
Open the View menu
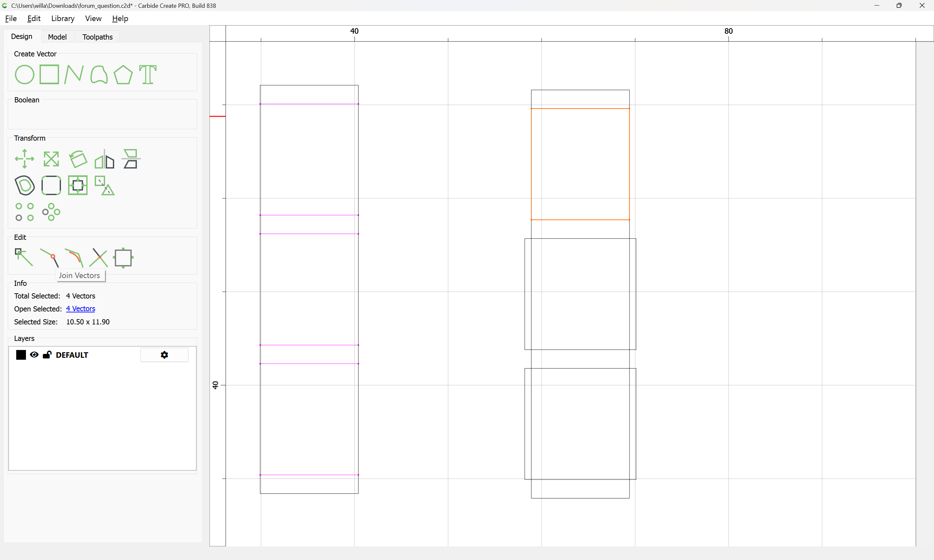click(93, 18)
